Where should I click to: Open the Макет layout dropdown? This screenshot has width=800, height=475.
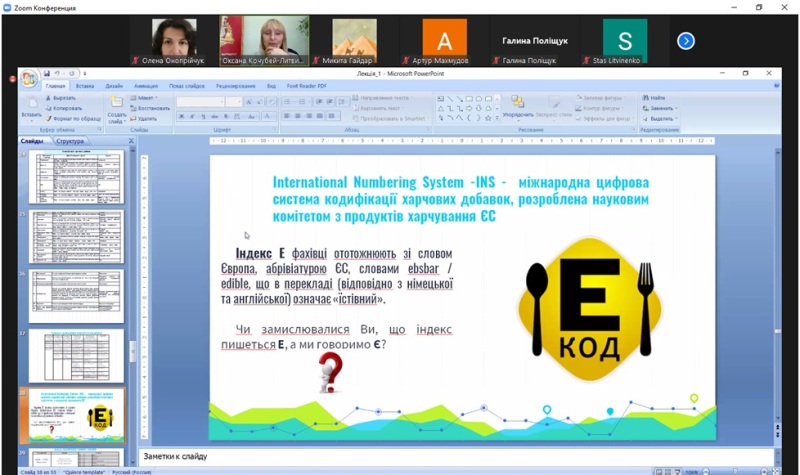pyautogui.click(x=144, y=98)
